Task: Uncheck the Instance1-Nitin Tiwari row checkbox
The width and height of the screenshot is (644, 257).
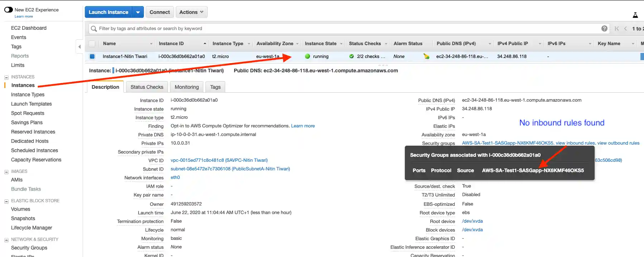Action: pos(92,56)
